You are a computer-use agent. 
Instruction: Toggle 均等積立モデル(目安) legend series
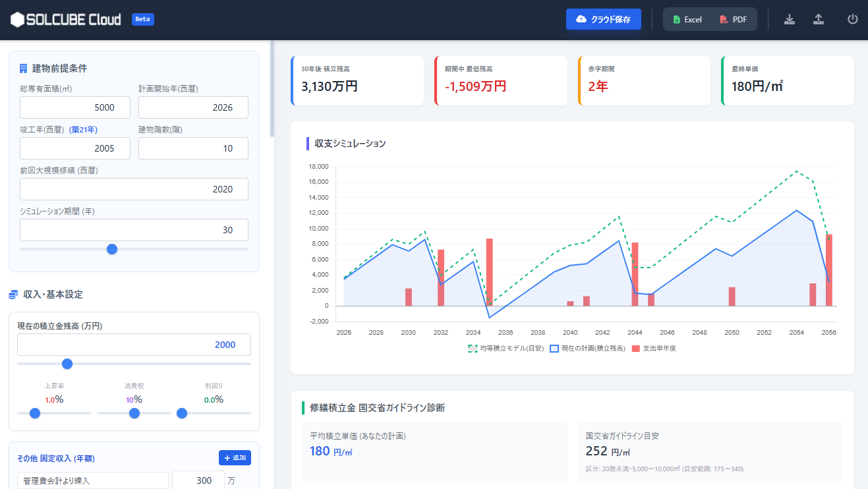click(x=506, y=348)
